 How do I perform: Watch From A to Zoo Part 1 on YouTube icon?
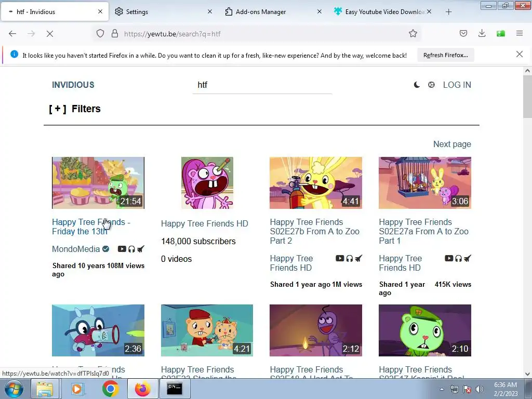coord(449,259)
